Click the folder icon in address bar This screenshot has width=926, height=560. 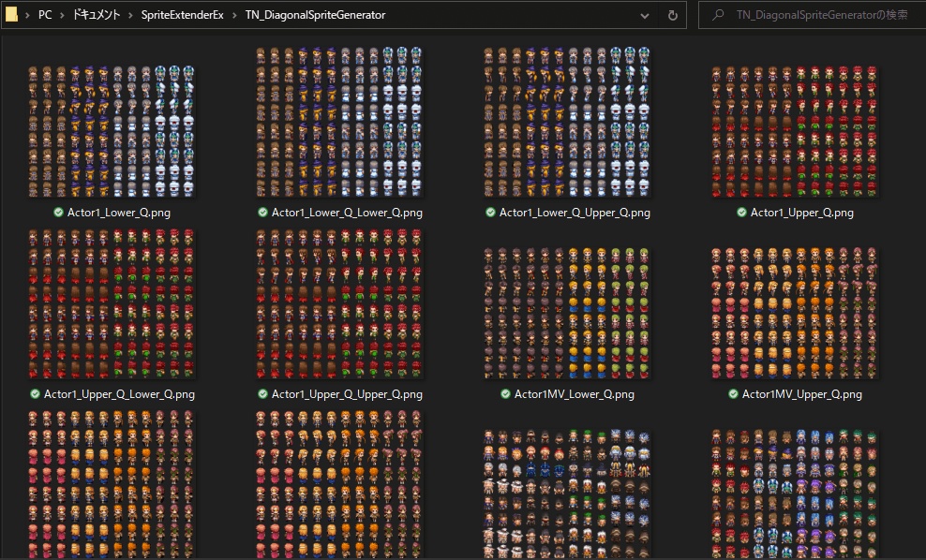click(x=10, y=14)
